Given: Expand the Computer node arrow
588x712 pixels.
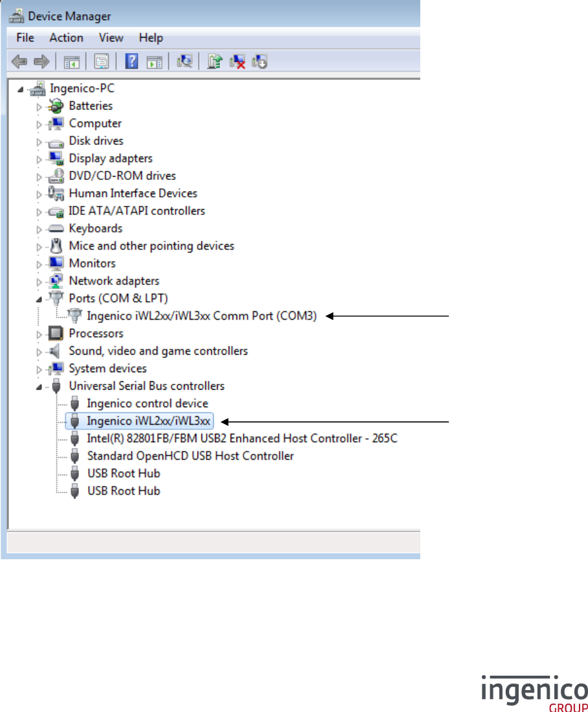Looking at the screenshot, I should 39,124.
